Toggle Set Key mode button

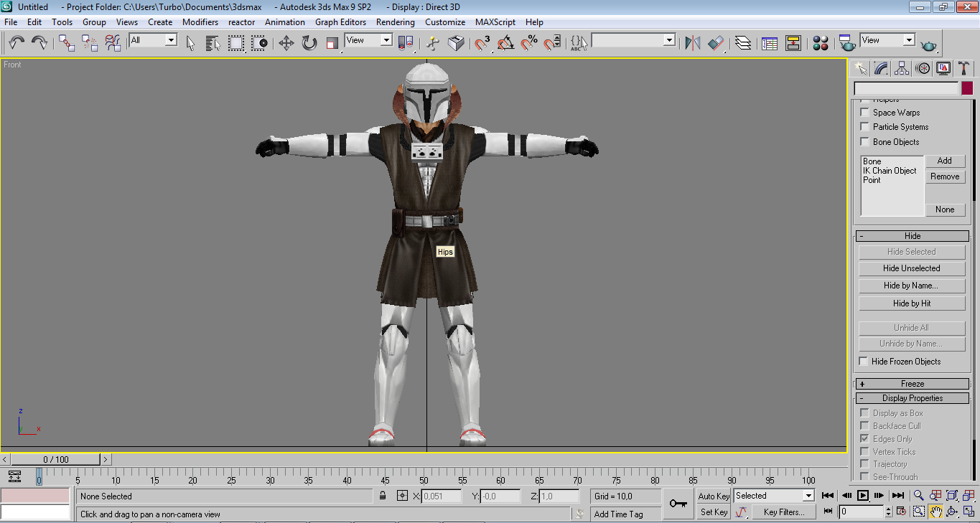click(714, 512)
